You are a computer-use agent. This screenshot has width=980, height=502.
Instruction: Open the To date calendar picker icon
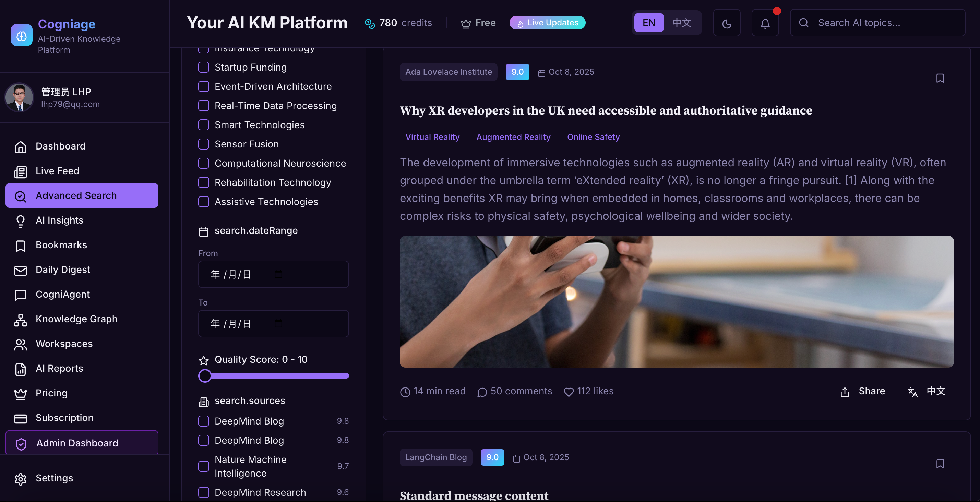(x=278, y=324)
